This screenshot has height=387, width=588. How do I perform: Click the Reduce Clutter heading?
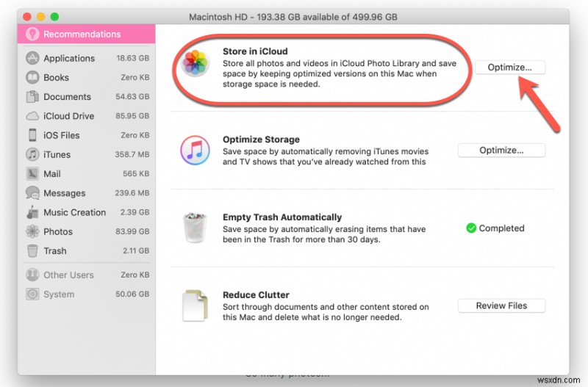click(256, 294)
